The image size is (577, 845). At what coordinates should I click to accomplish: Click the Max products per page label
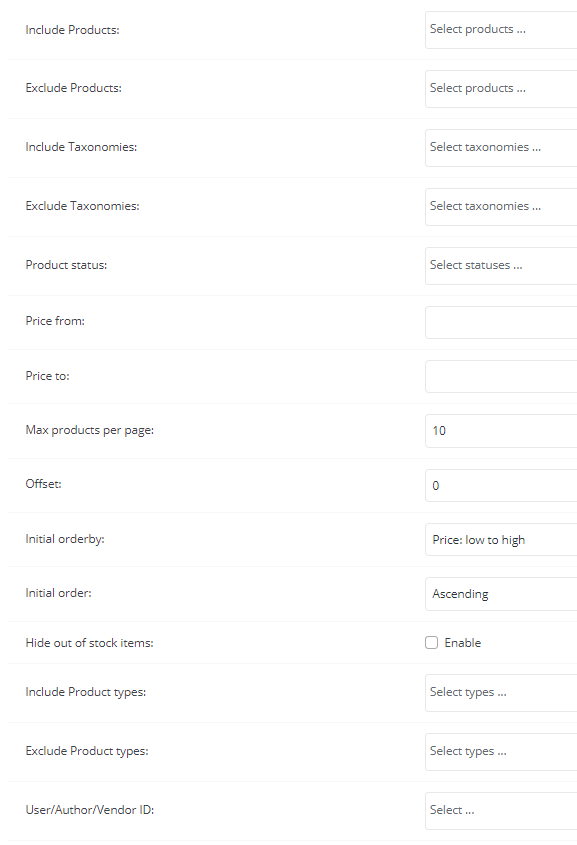point(89,430)
